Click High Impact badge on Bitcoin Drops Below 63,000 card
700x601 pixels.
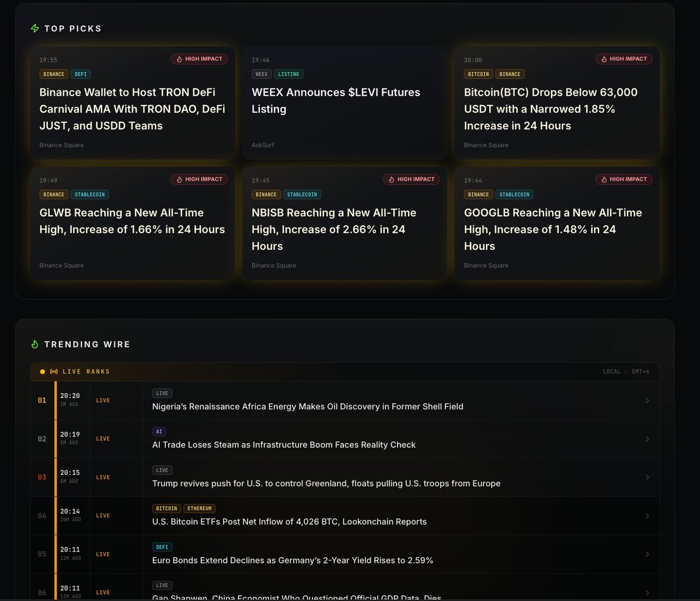624,59
